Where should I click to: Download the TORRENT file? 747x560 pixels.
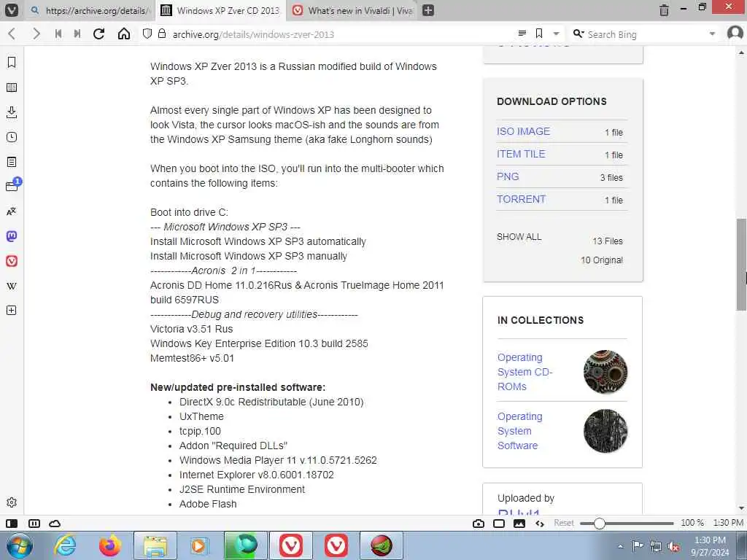[521, 199]
